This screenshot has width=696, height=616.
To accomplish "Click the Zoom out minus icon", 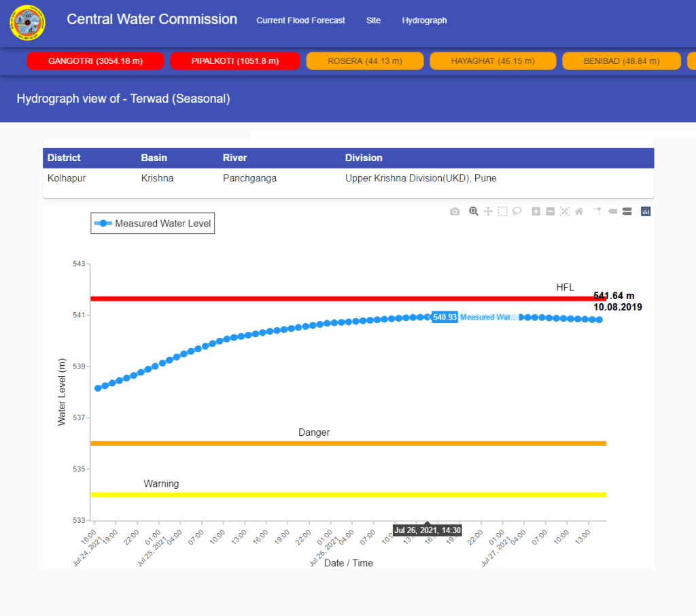I will [x=550, y=211].
